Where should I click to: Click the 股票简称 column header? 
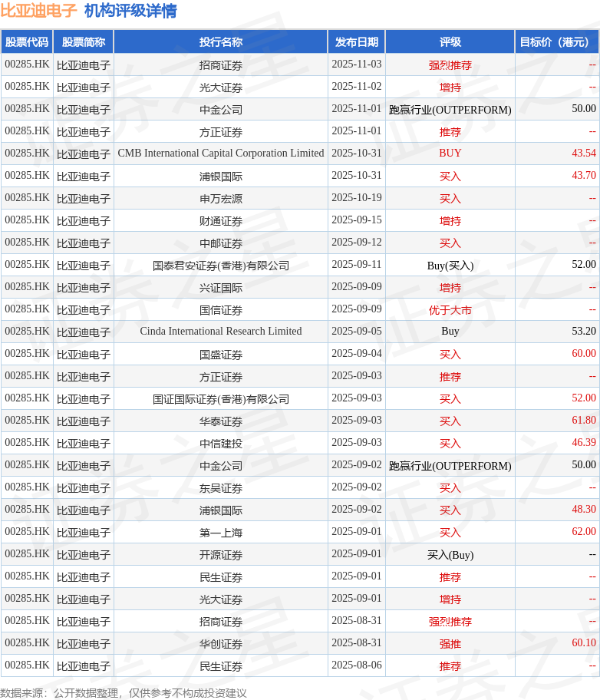point(84,42)
